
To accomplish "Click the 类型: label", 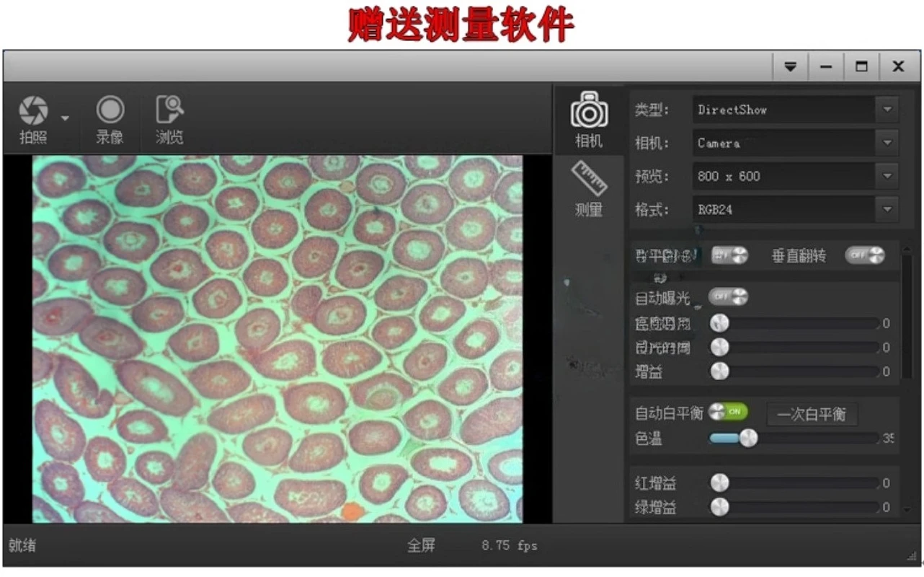I will point(652,110).
